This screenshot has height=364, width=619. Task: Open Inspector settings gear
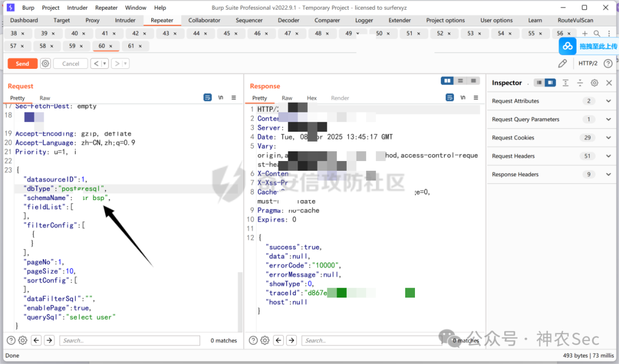[x=594, y=83]
